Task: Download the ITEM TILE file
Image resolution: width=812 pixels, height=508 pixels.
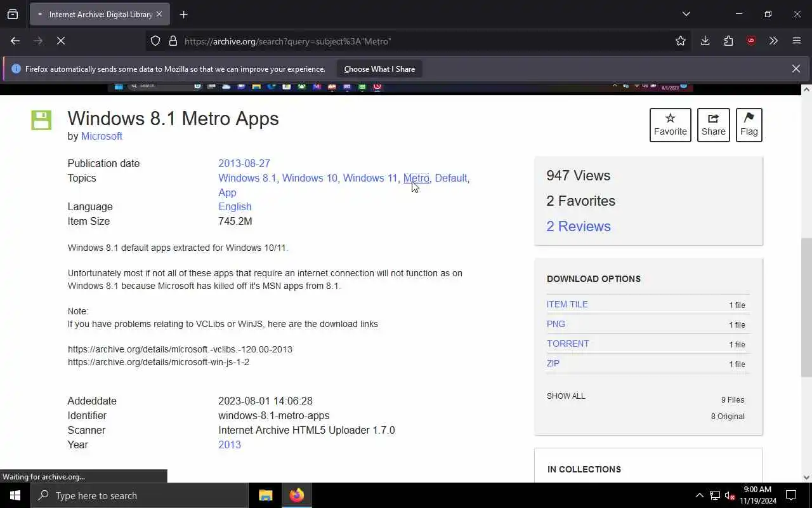Action: click(x=567, y=304)
